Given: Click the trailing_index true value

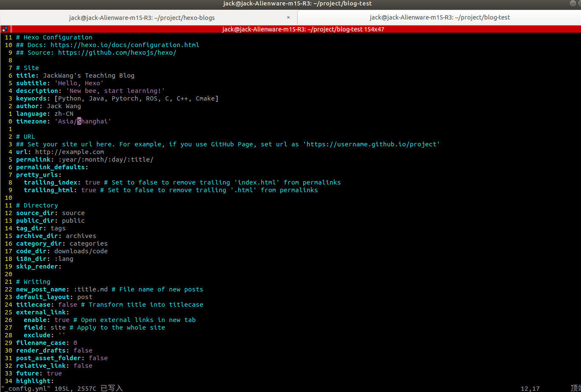Looking at the screenshot, I should (93, 182).
